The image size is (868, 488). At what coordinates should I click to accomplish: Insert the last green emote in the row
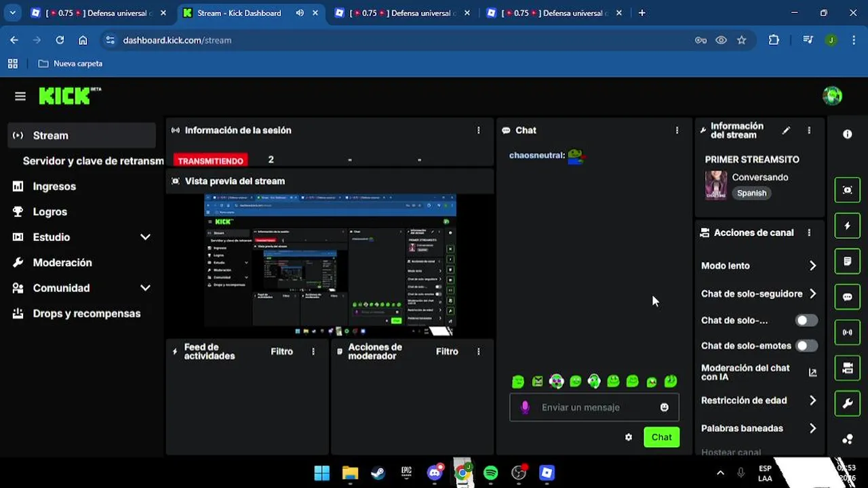[x=671, y=382]
